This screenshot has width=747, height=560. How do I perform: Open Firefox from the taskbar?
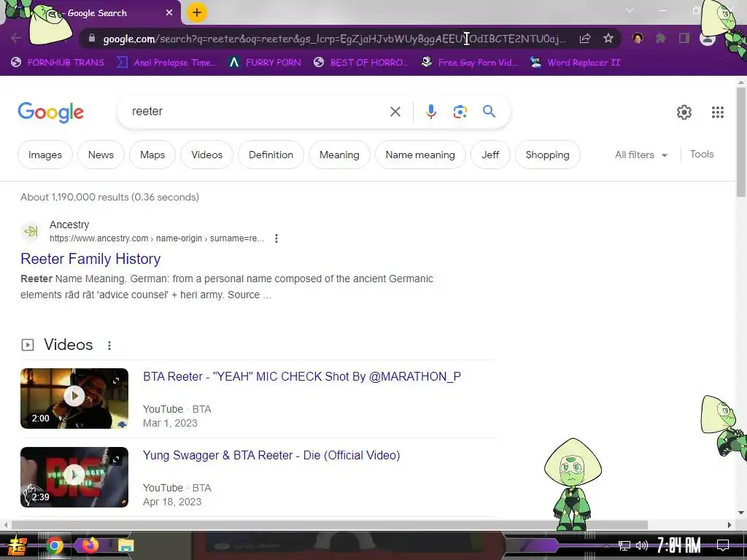(x=90, y=545)
